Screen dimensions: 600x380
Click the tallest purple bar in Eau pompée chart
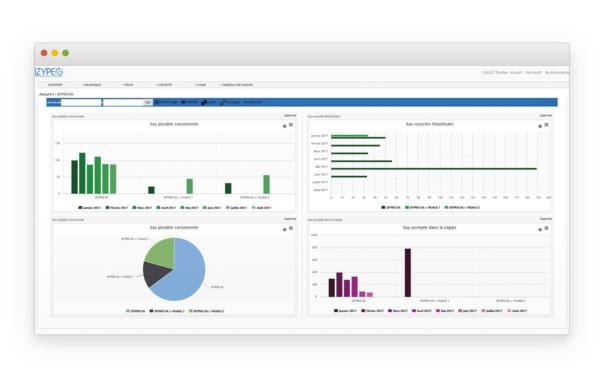pyautogui.click(x=408, y=272)
